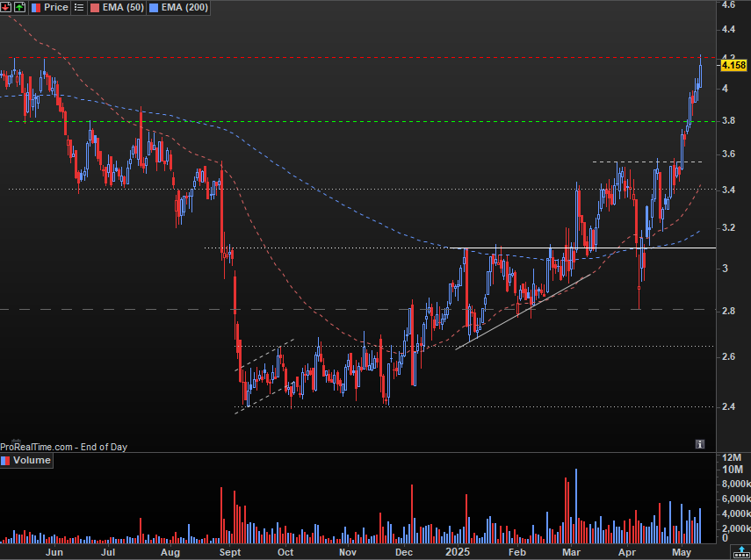Click the Mar label on time axis
Viewport: 751px width, 560px height.
click(571, 552)
